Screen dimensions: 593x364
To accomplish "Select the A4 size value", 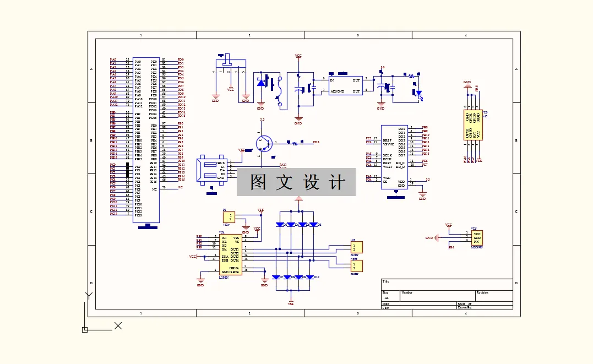I will tap(387, 298).
